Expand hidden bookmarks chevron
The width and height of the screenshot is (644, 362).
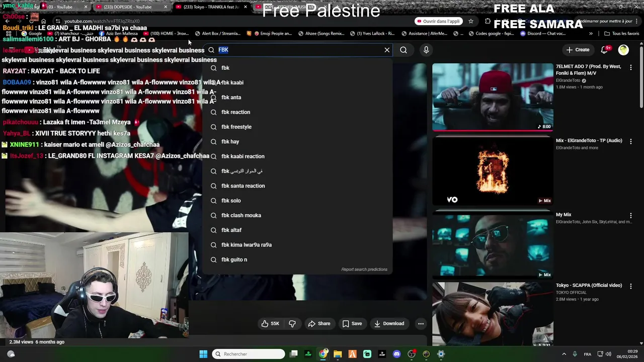(x=591, y=34)
